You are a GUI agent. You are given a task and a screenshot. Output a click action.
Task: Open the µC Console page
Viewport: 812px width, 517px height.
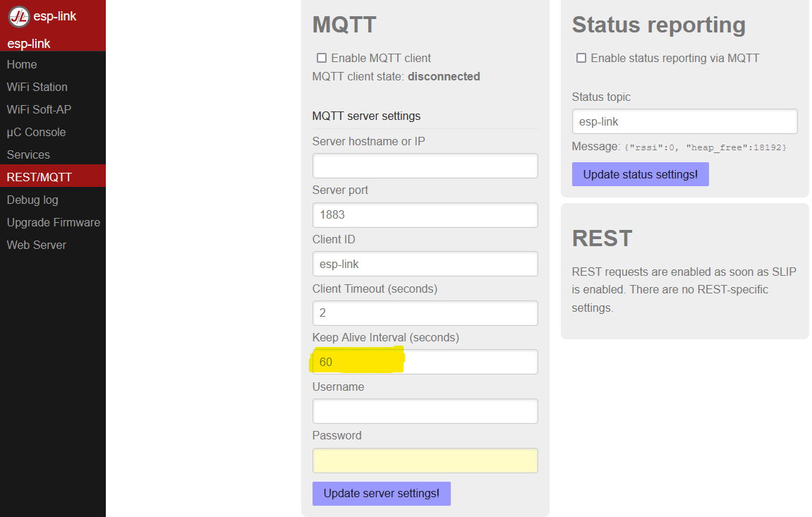pos(36,132)
